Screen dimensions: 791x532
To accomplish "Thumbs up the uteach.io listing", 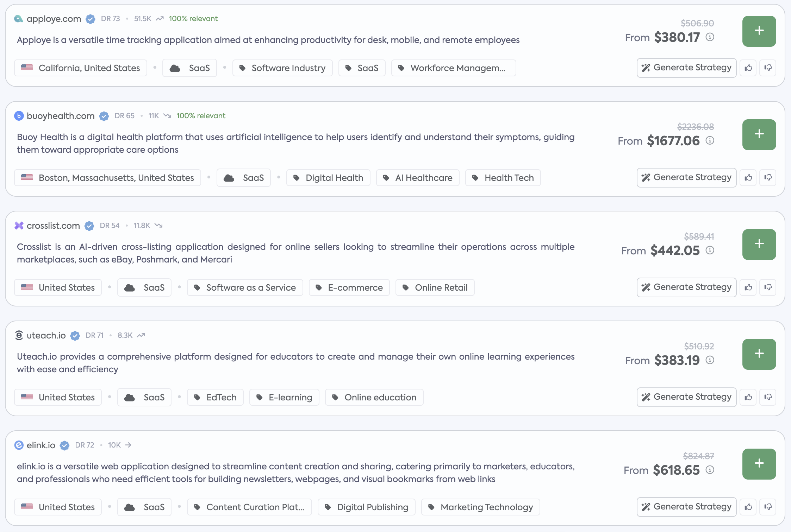I will click(x=748, y=397).
